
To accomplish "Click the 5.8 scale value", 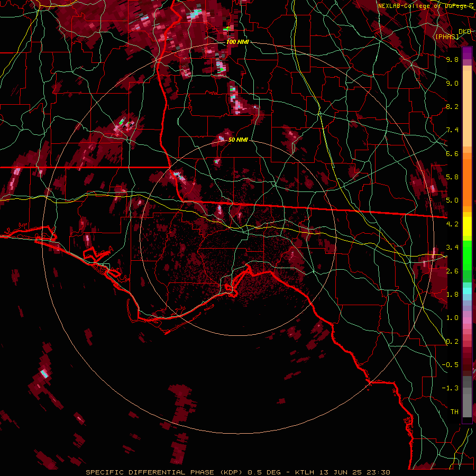I will click(452, 177).
